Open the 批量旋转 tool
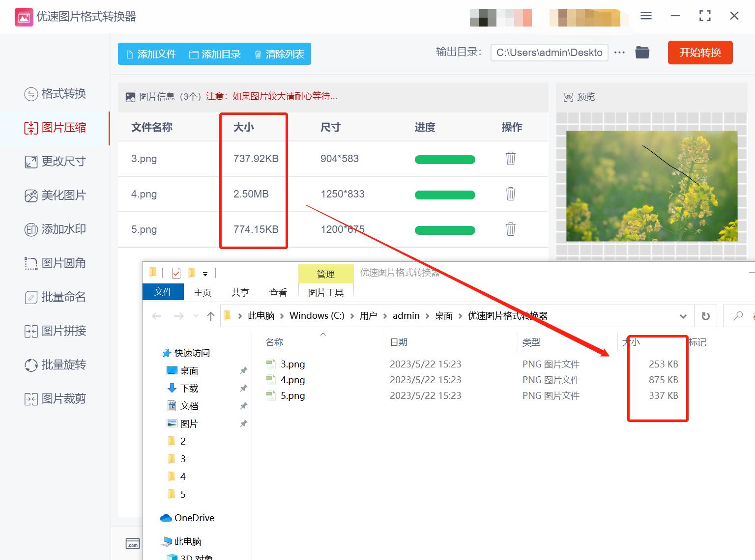Screen dimensions: 755x560 pos(56,365)
